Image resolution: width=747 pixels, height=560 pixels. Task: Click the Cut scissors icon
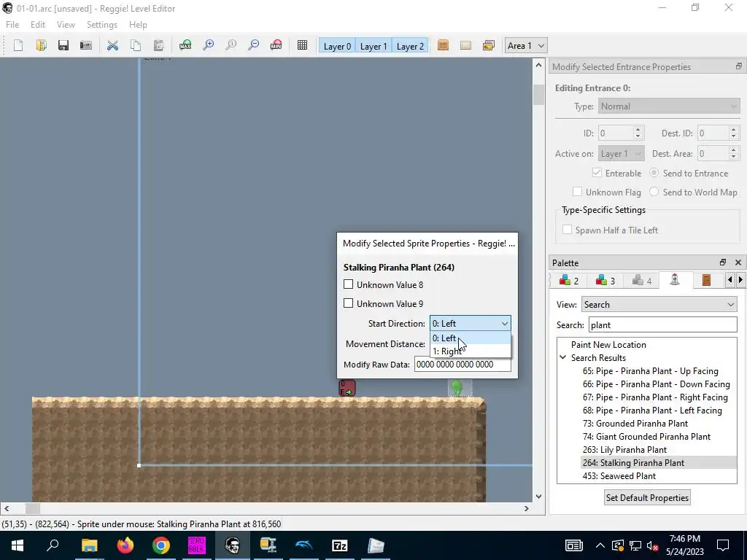112,46
